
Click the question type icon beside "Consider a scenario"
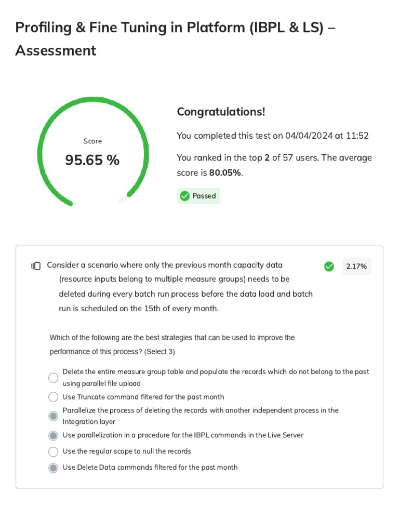[x=36, y=266]
